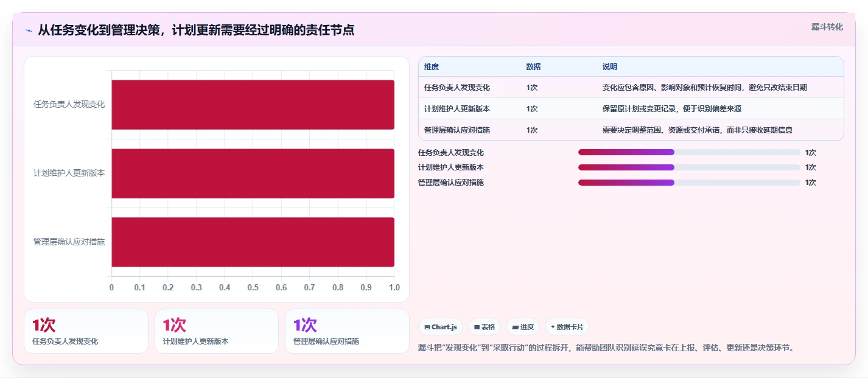Click table cell 计划维护人更新版本
The height and width of the screenshot is (378, 868).
tap(457, 109)
